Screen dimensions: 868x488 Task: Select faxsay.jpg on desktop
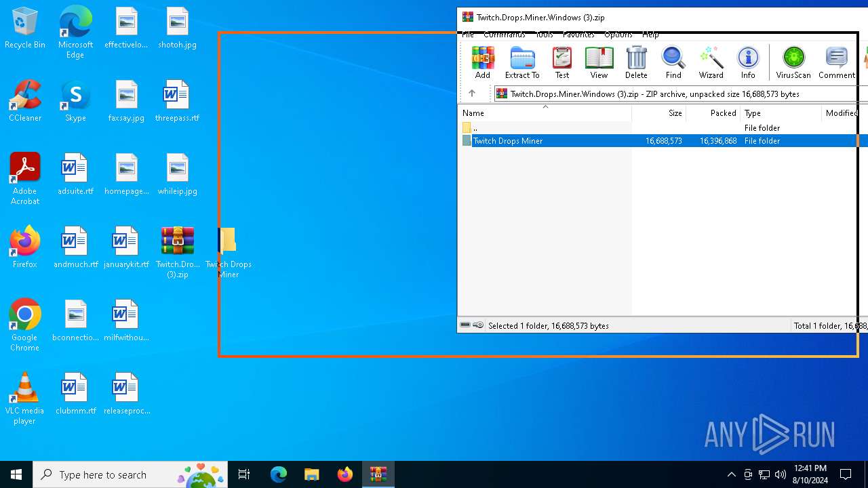click(x=126, y=102)
